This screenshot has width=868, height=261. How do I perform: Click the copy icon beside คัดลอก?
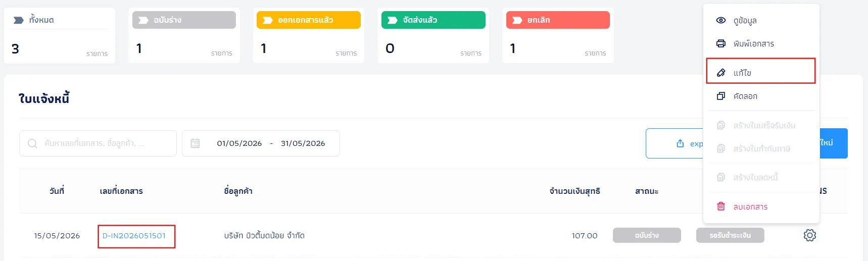point(721,96)
